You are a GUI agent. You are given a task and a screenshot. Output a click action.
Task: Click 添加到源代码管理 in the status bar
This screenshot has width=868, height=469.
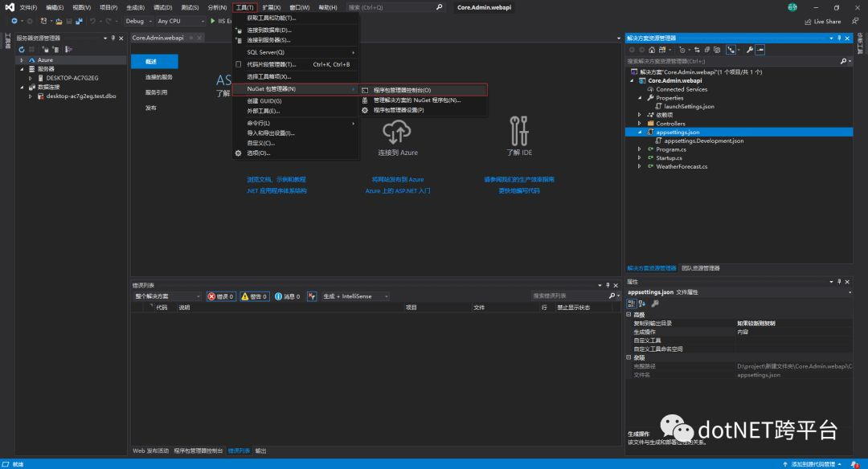(813, 464)
